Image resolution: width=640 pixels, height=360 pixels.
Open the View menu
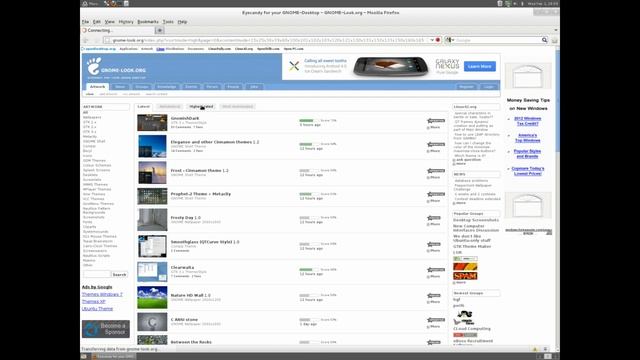[109, 22]
